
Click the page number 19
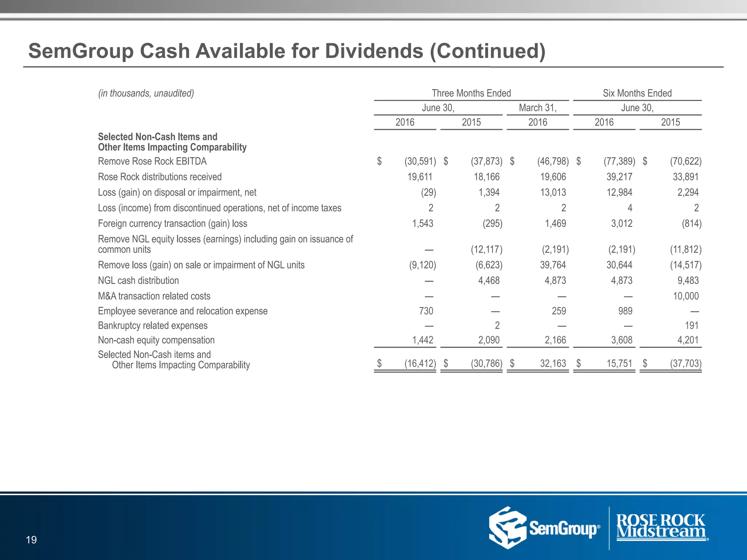(x=32, y=540)
